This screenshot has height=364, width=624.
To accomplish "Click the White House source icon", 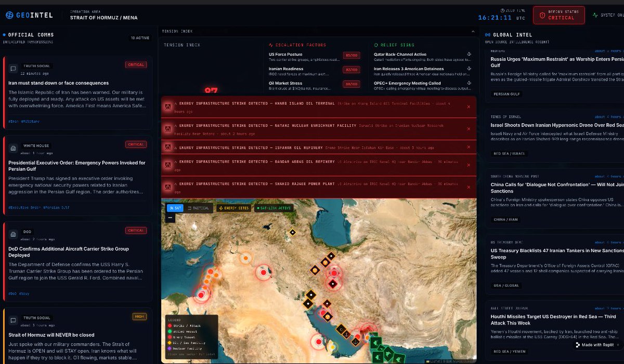I will coord(14,148).
